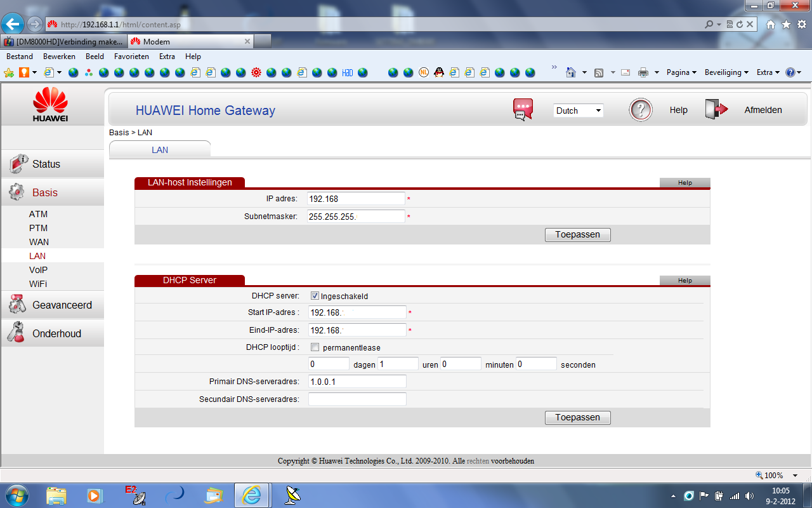Click Toepassen under LAN-host Instellingen
Image resolution: width=812 pixels, height=508 pixels.
tap(577, 234)
